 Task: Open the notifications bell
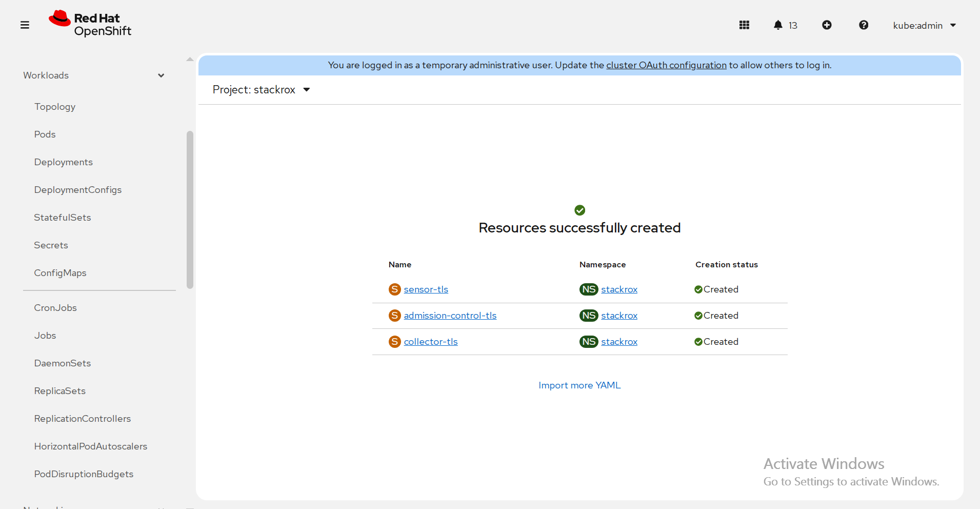pyautogui.click(x=778, y=25)
